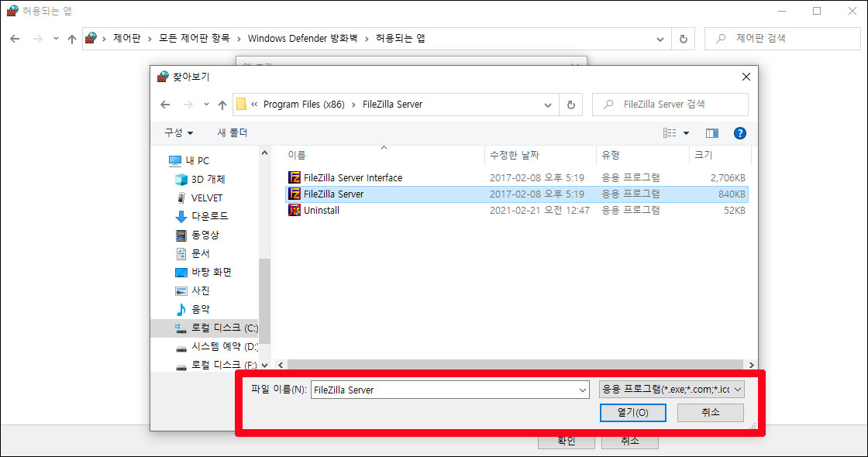Screen dimensions: 868x457
Task: Toggle the preview pane button
Action: coord(712,132)
